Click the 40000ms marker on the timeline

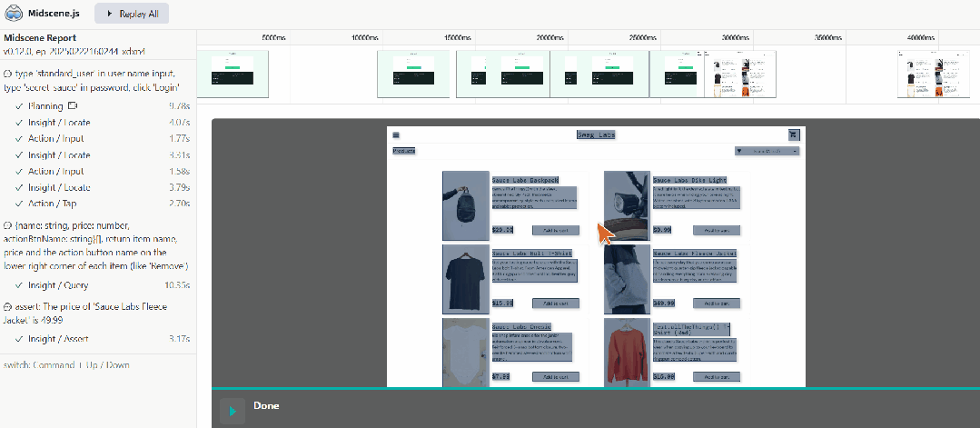point(921,38)
